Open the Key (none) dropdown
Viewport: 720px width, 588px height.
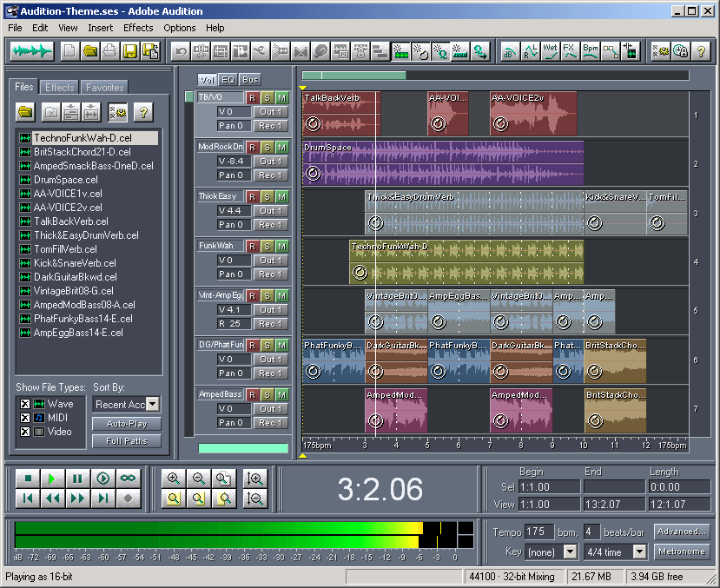click(x=571, y=552)
